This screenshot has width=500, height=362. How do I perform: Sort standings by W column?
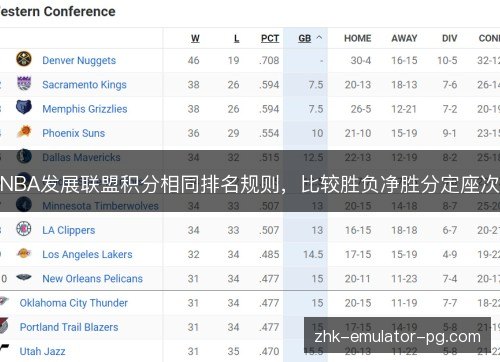pyautogui.click(x=195, y=38)
